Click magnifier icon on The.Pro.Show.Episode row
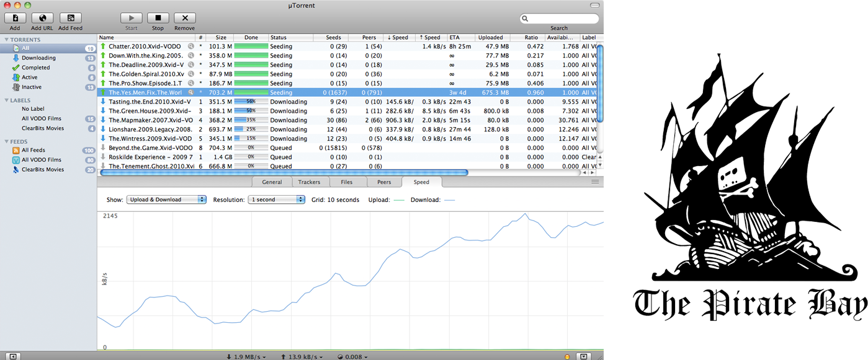Viewport: 868px width, 360px height. [190, 83]
